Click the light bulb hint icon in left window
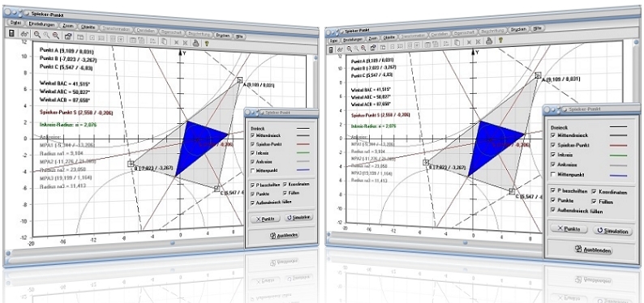 click(x=207, y=42)
